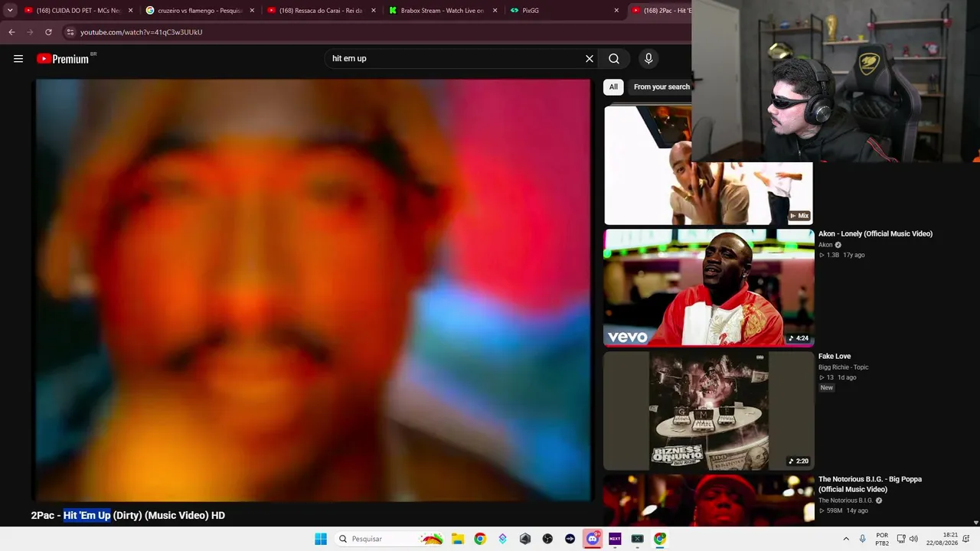Open Akon Lonely video thumbnail
The height and width of the screenshot is (551, 980).
click(x=709, y=288)
